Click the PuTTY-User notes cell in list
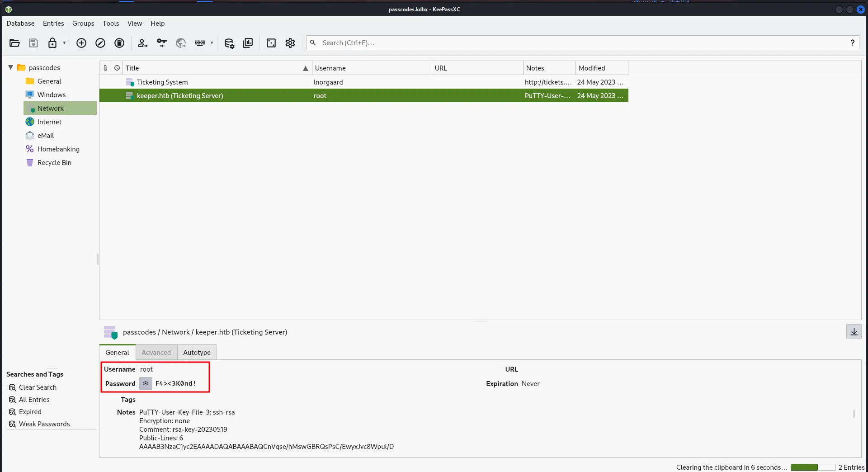The image size is (868, 472). (547, 95)
